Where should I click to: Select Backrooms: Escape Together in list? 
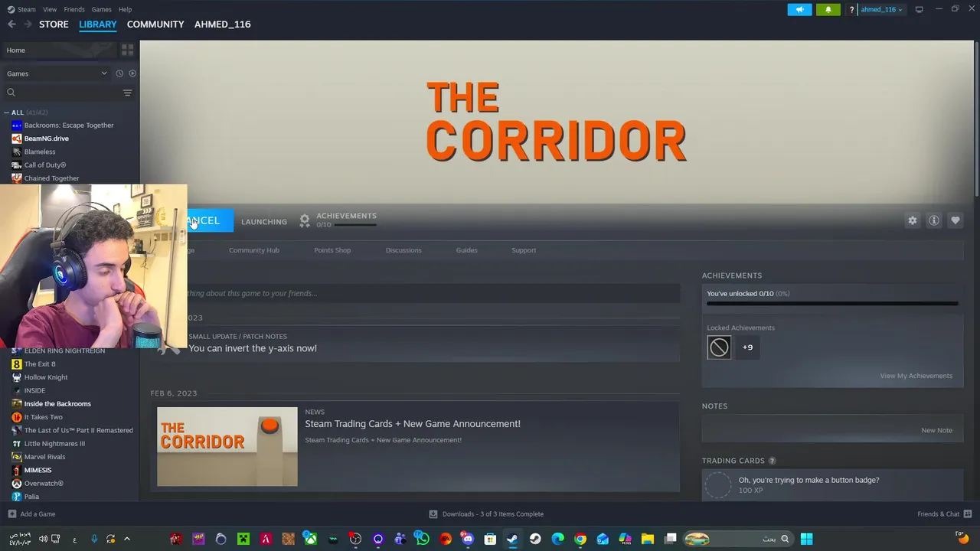click(69, 126)
